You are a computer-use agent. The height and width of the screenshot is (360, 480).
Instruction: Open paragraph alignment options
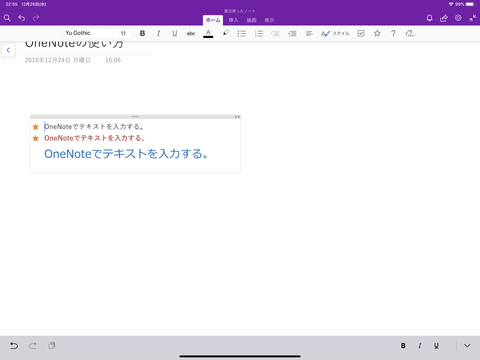point(309,33)
